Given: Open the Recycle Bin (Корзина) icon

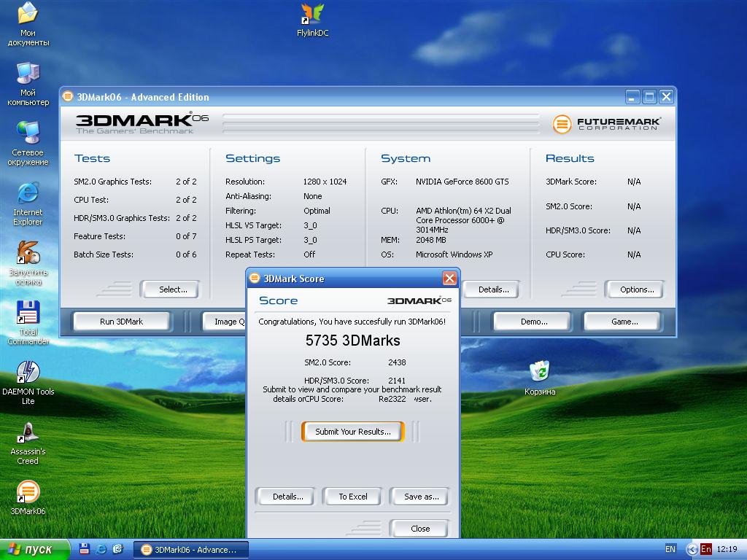Looking at the screenshot, I should pyautogui.click(x=539, y=371).
